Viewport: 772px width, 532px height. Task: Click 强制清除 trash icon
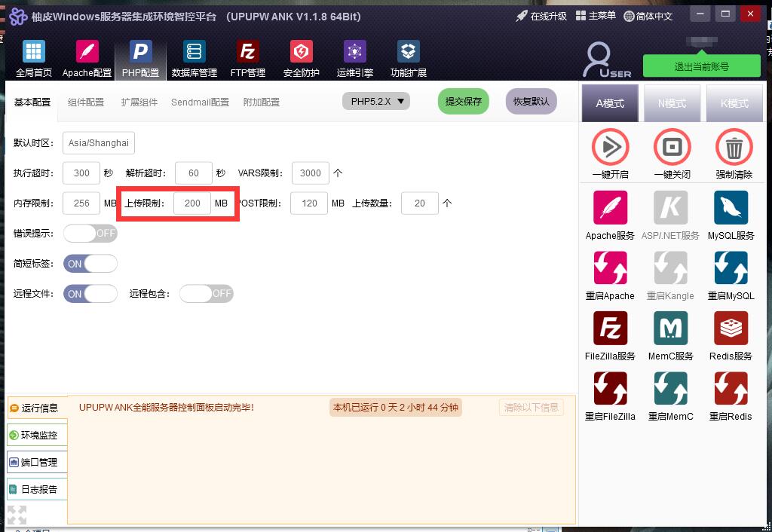734,147
